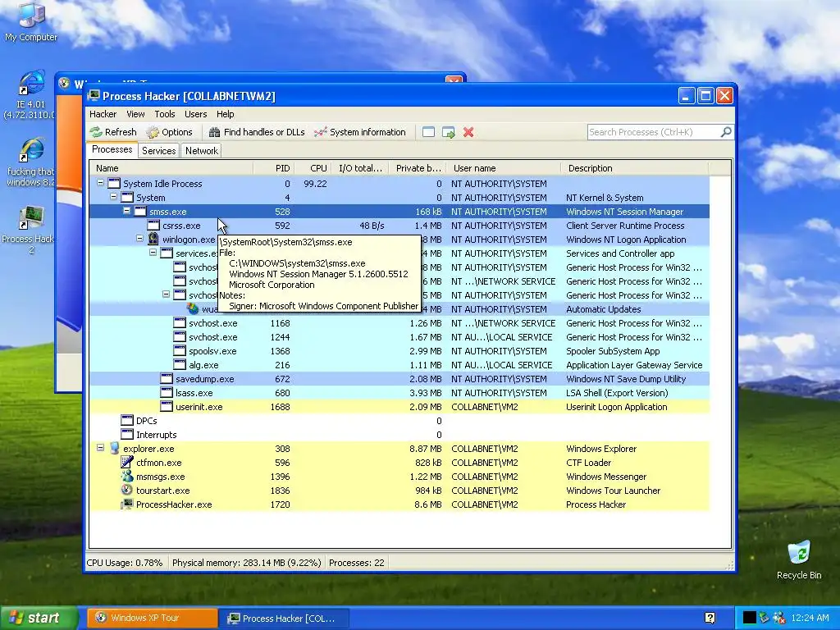Click the Refresh toolbar button
Viewport: 840px width, 630px height.
(113, 132)
